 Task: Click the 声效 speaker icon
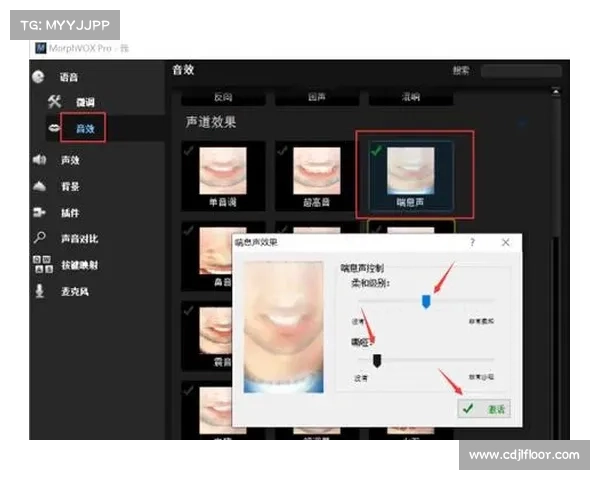39,160
